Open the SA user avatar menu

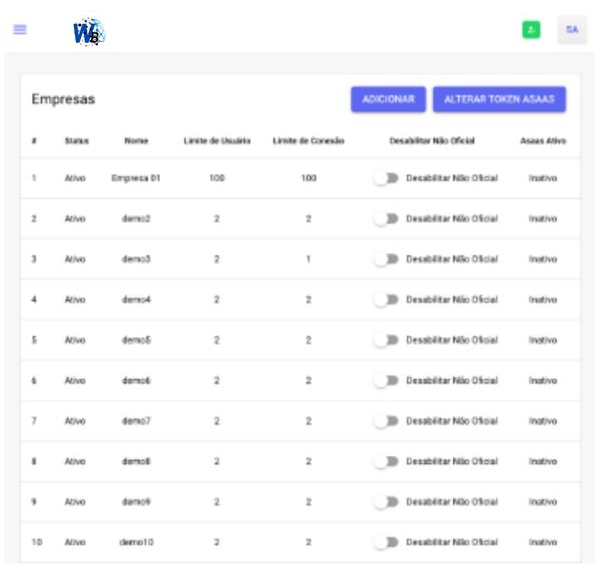coord(572,30)
